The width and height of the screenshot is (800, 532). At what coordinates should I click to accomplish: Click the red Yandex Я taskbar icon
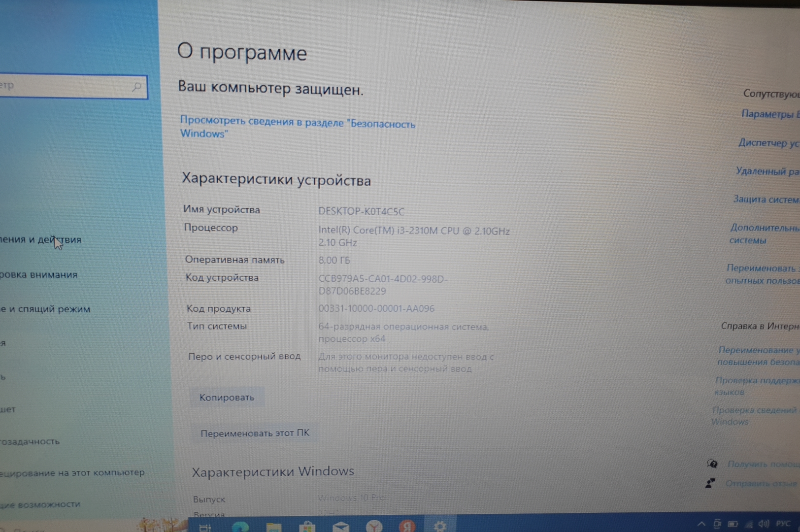point(407,527)
